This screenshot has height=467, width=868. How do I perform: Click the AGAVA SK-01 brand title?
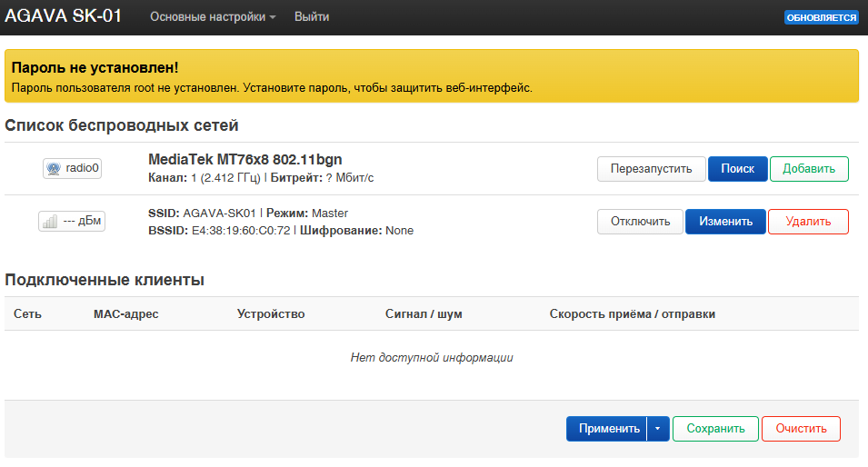click(x=64, y=17)
